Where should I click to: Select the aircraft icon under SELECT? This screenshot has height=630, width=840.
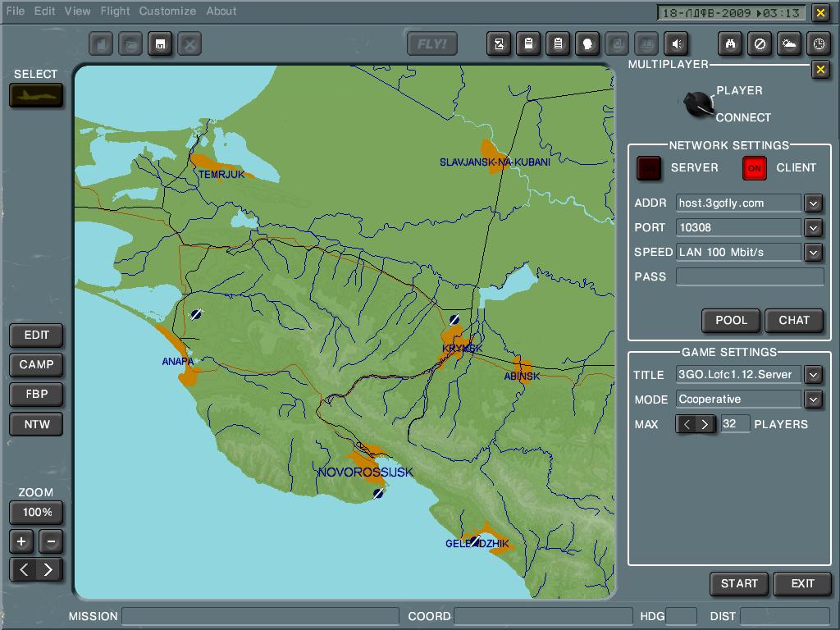36,95
